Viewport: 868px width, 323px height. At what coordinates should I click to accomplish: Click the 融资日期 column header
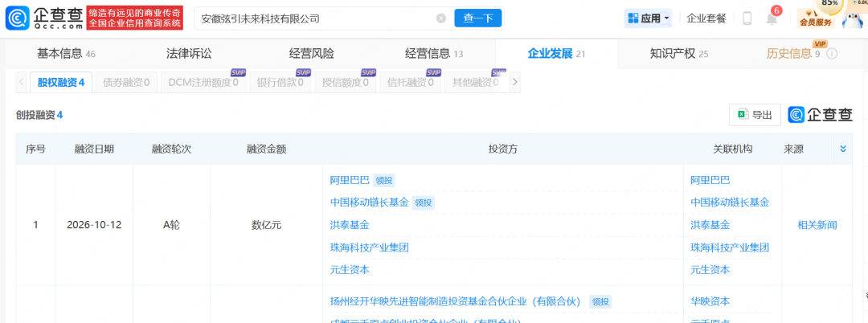tap(94, 149)
